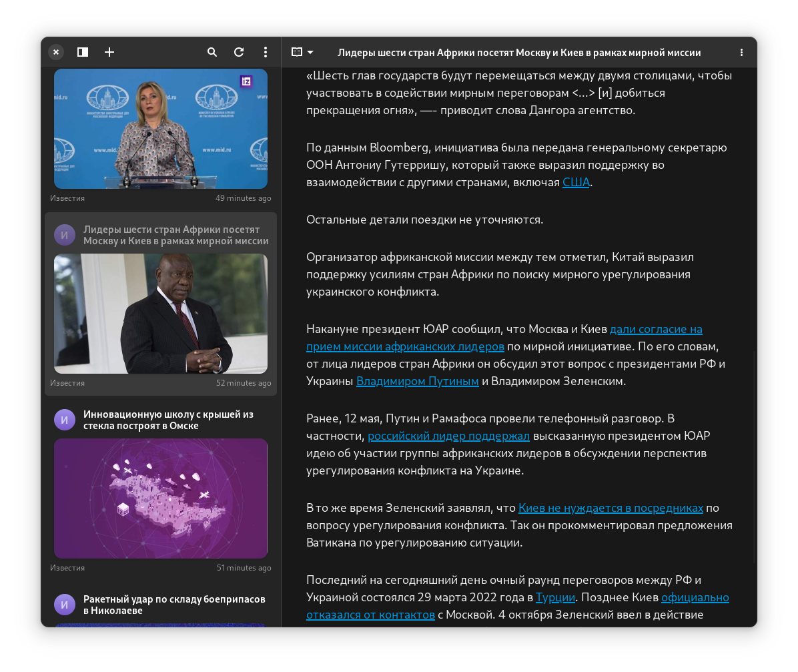Open the article pane's three-dot menu
Screen dimensions: 798x672
[741, 53]
